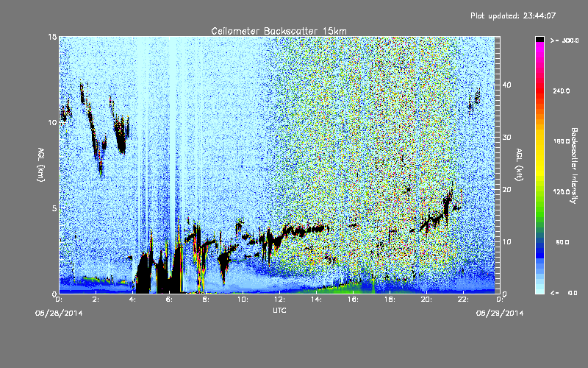This screenshot has height=368, width=588.
Task: Click the 'Ceilometer Backscatter 15km' plot title
Action: (279, 31)
